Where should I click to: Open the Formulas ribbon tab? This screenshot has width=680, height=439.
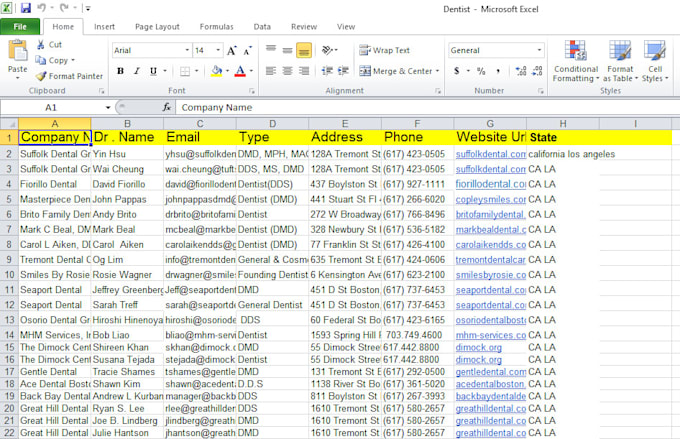pyautogui.click(x=216, y=26)
